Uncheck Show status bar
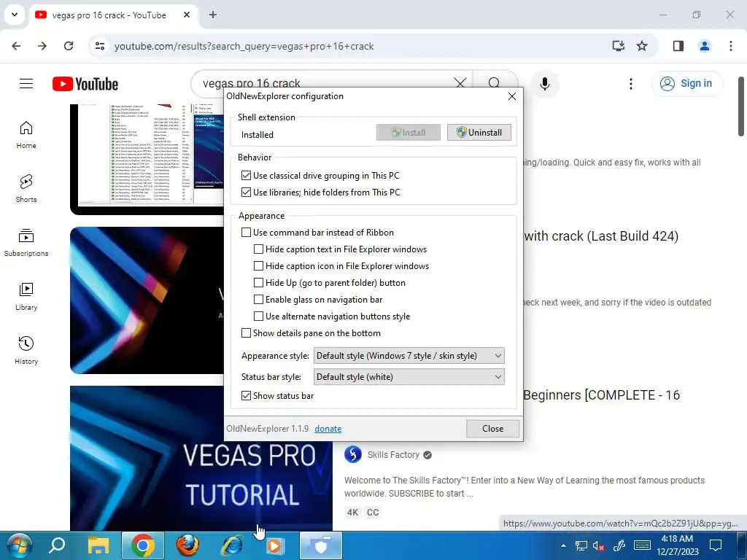Viewport: 747px width, 560px height. click(x=246, y=396)
